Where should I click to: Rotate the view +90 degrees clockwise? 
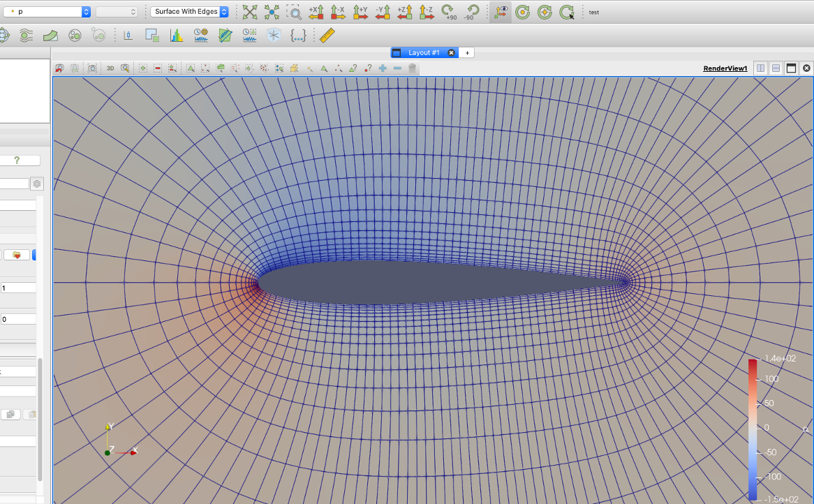coord(448,11)
